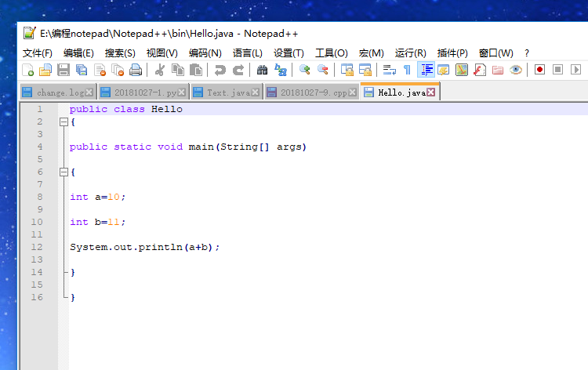The height and width of the screenshot is (370, 588).
Task: Open the 设置(T) menu
Action: pyautogui.click(x=289, y=53)
